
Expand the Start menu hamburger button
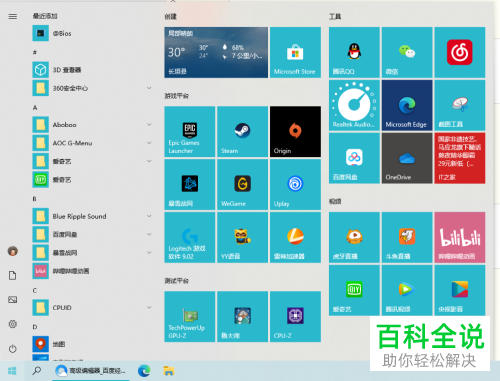pyautogui.click(x=13, y=16)
